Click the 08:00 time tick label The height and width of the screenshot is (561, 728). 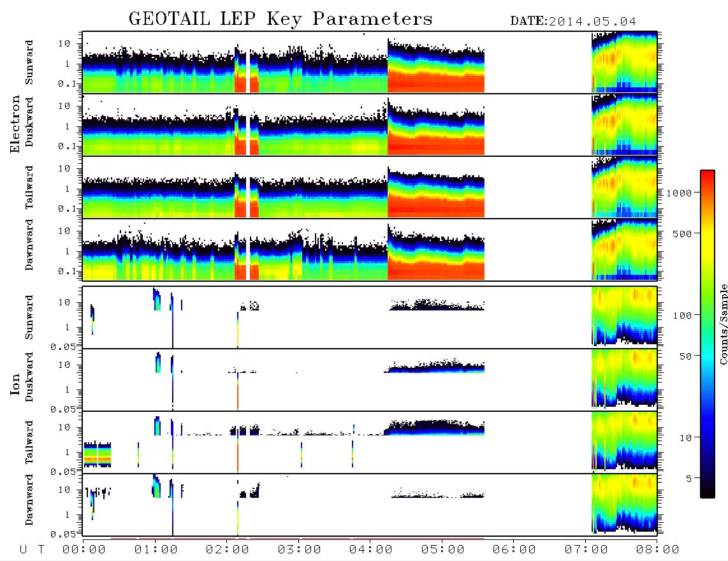[658, 550]
